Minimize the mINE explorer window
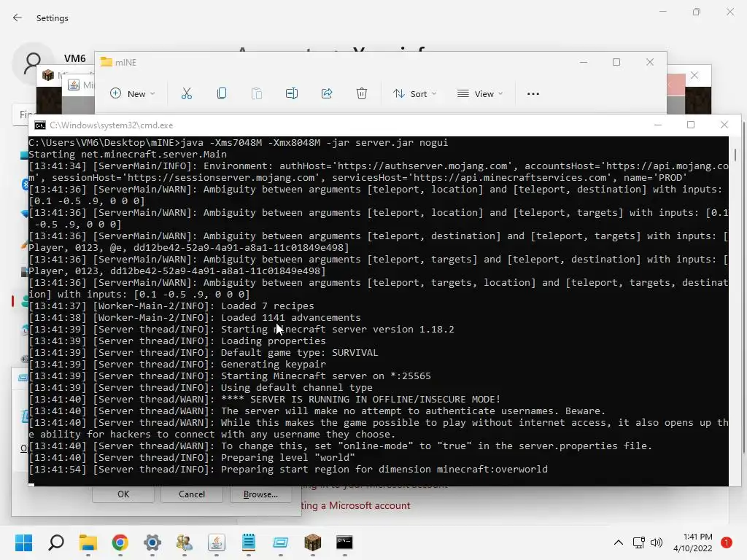 [584, 62]
